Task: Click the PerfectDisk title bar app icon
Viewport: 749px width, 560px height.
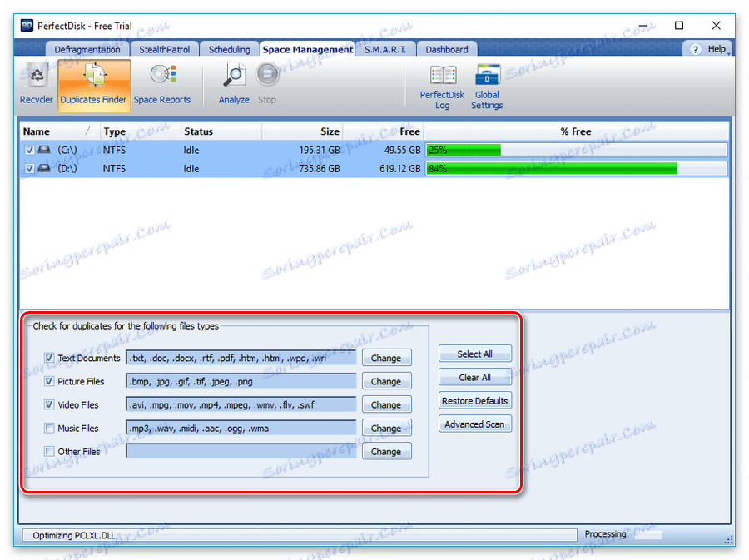Action: 27,26
